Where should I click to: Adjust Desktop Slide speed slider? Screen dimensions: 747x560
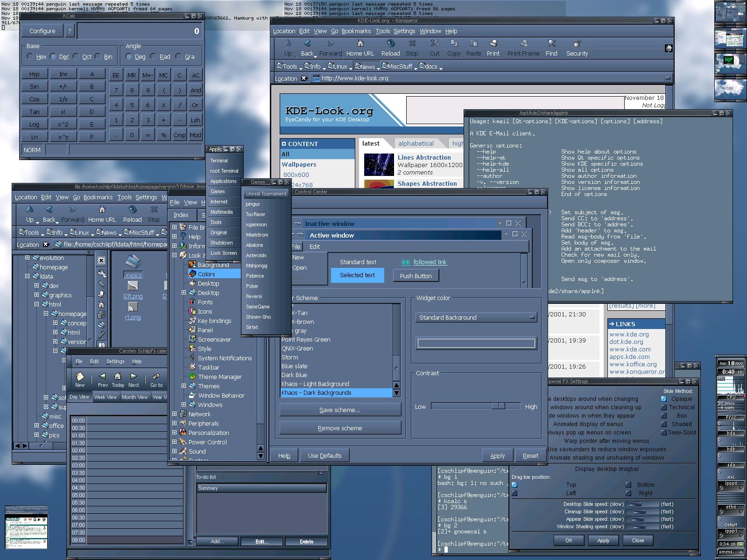641,504
